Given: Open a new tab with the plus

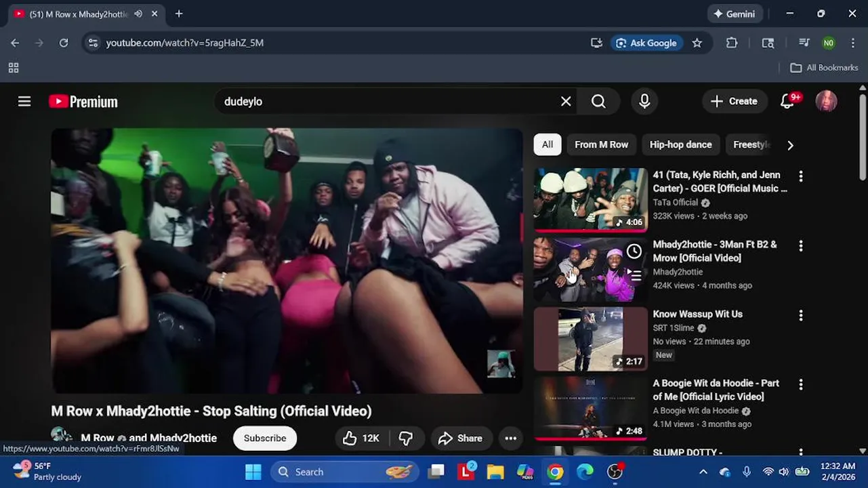Looking at the screenshot, I should [179, 14].
